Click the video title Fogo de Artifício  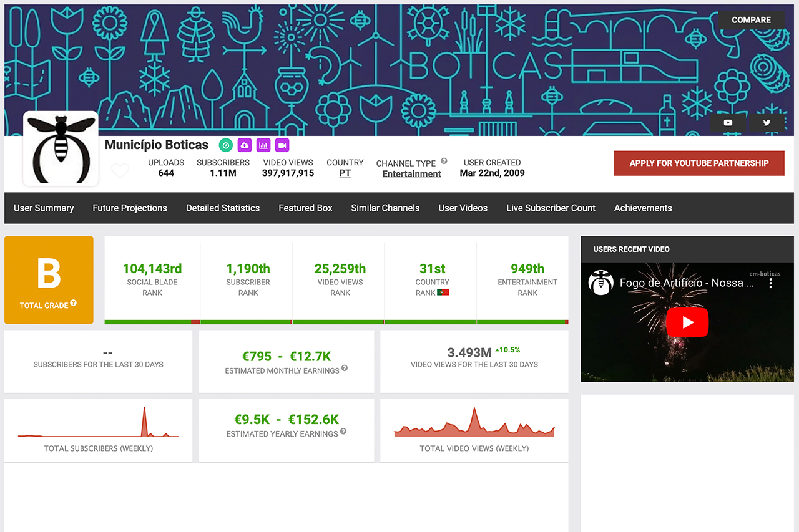(x=687, y=283)
